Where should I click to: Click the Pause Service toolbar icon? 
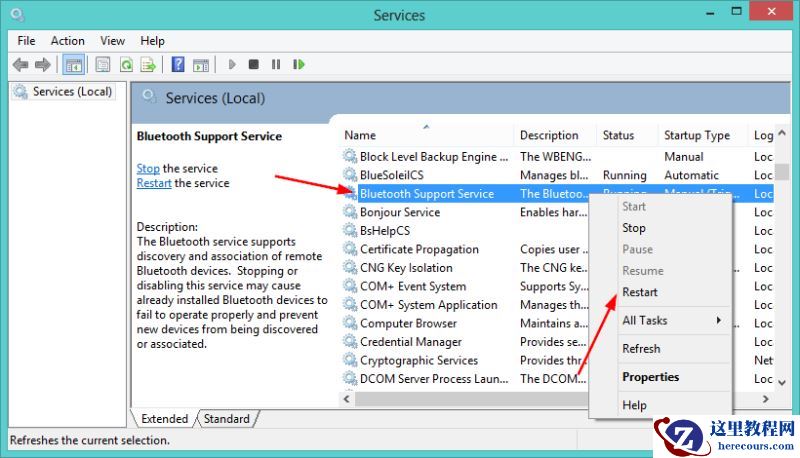coord(276,65)
